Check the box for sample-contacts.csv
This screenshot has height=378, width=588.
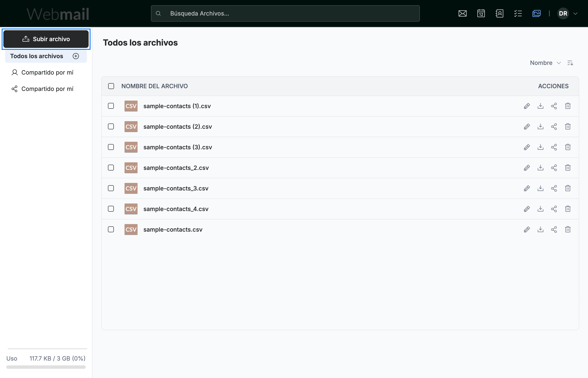(x=111, y=230)
